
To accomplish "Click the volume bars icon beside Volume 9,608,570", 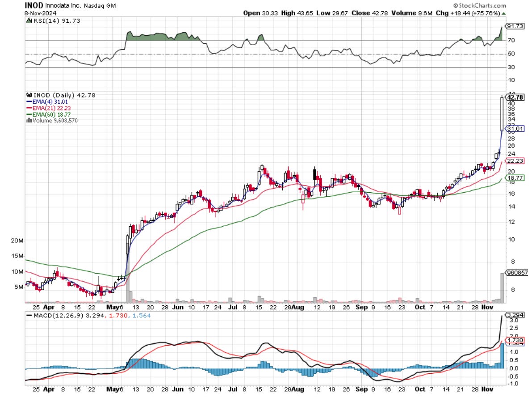I will 29,120.
